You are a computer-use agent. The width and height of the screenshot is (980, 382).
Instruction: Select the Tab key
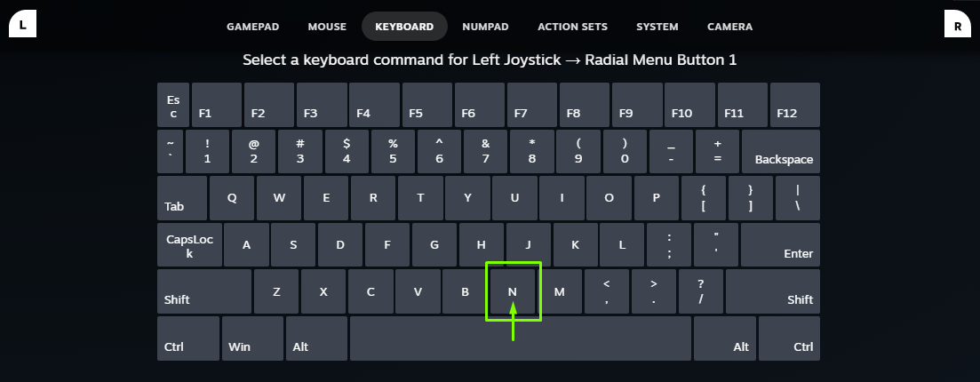[x=182, y=198]
